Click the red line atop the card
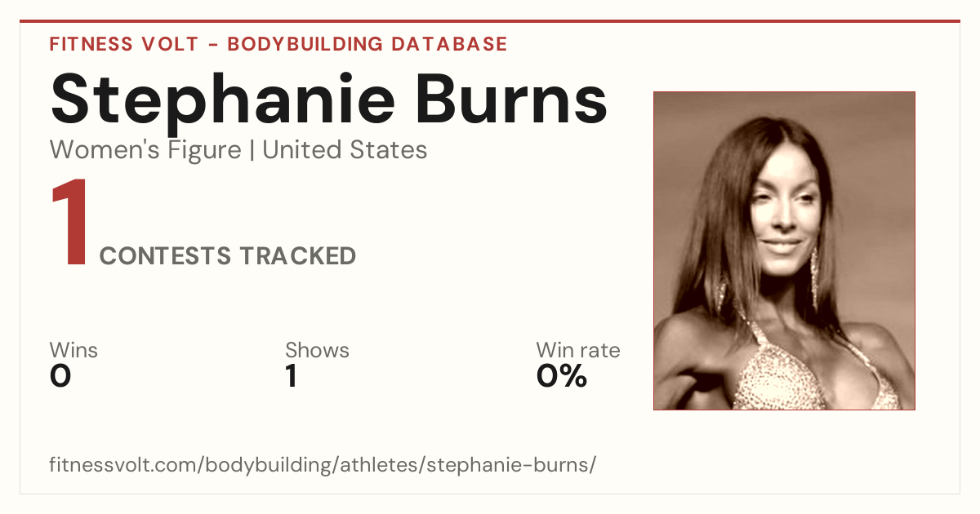 (490, 21)
